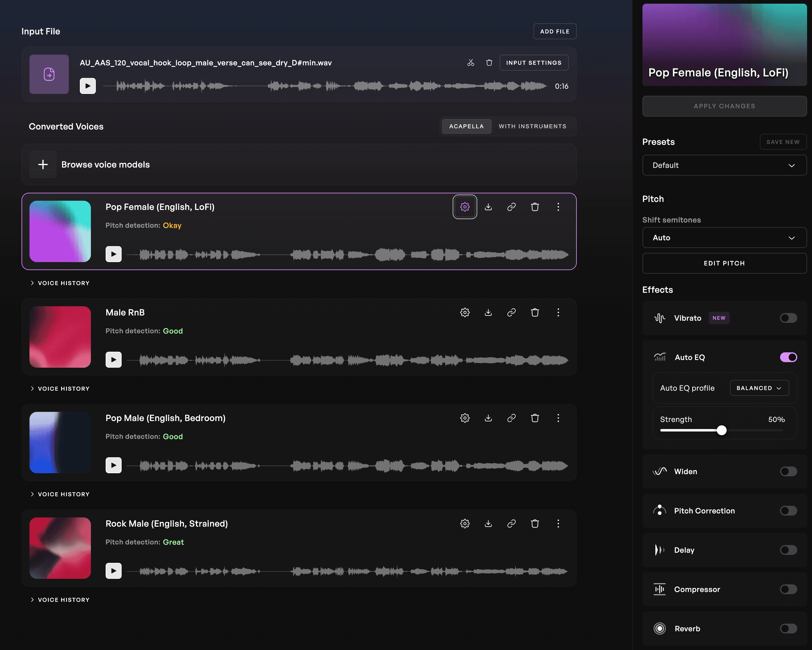Open more options for Pop Female (English, LoFi)
Viewport: 812px width, 650px height.
point(558,207)
